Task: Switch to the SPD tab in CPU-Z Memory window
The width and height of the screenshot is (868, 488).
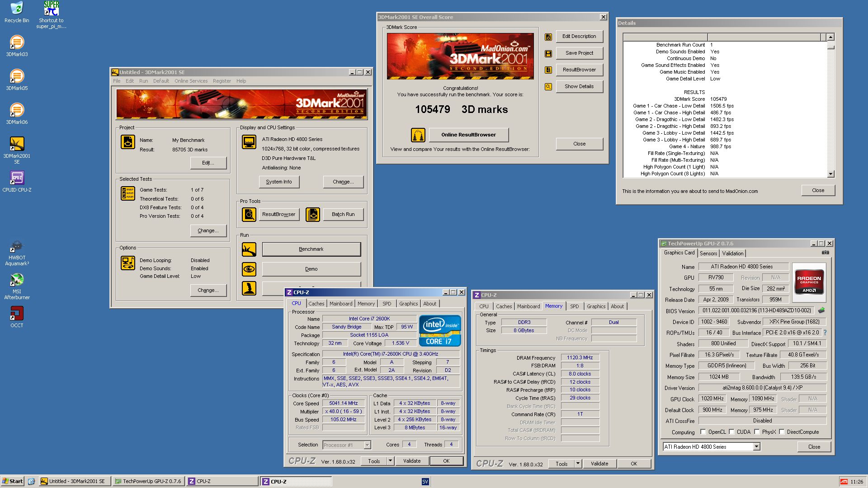Action: point(574,306)
